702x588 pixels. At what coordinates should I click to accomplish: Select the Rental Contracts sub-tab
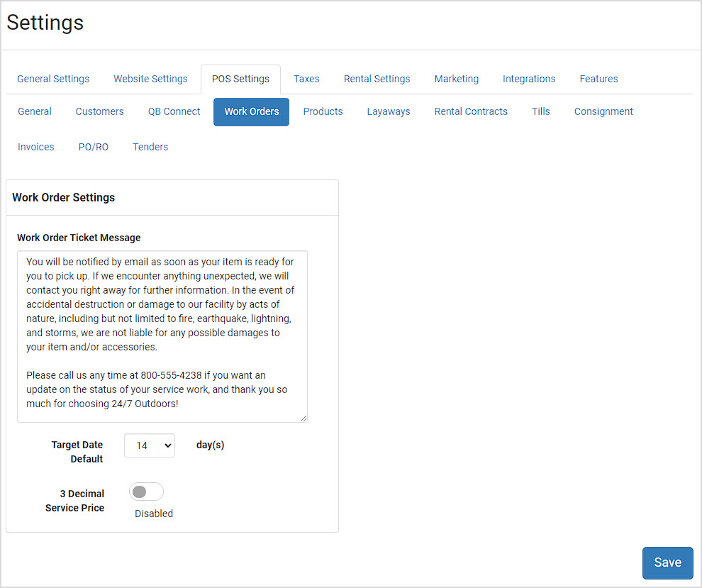(471, 111)
